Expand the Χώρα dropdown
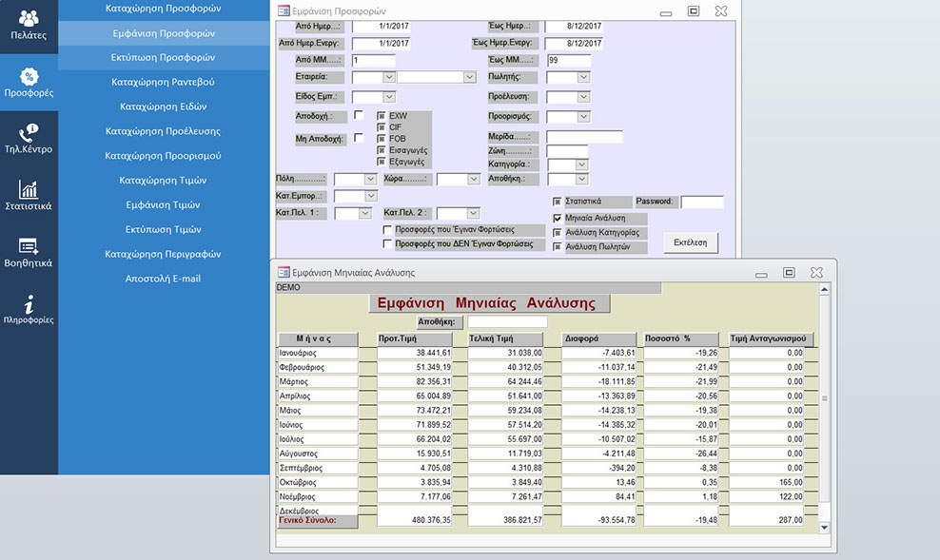The image size is (940, 560). click(472, 179)
